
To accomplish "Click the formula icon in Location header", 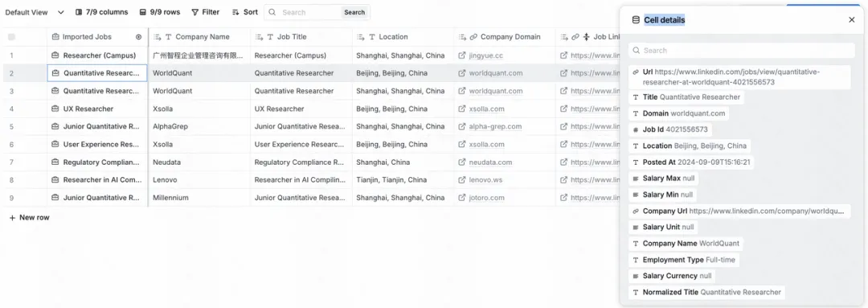I will (361, 37).
